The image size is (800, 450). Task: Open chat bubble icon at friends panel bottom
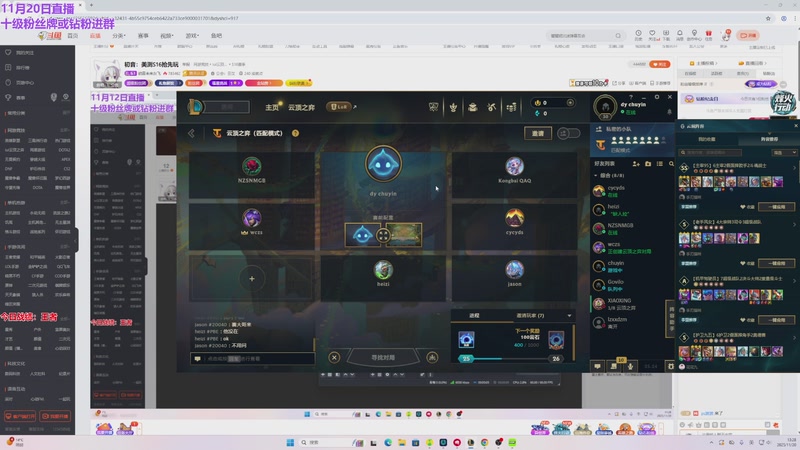(597, 366)
